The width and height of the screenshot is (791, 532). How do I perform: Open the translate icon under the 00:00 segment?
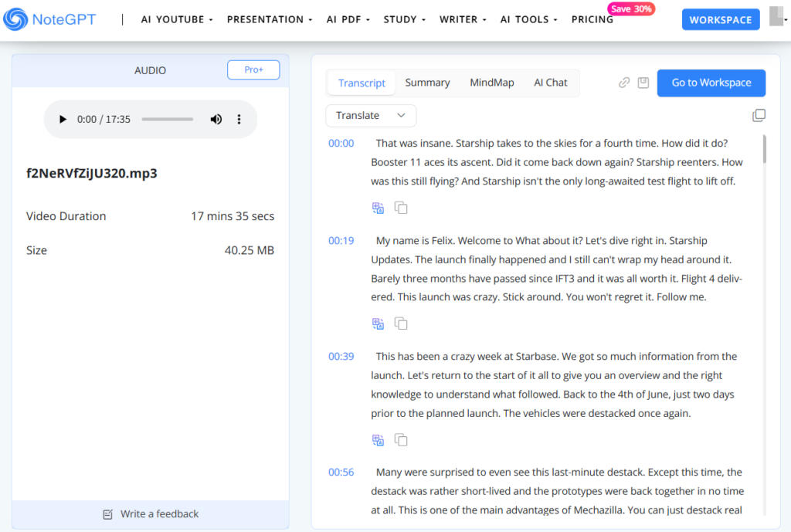378,207
